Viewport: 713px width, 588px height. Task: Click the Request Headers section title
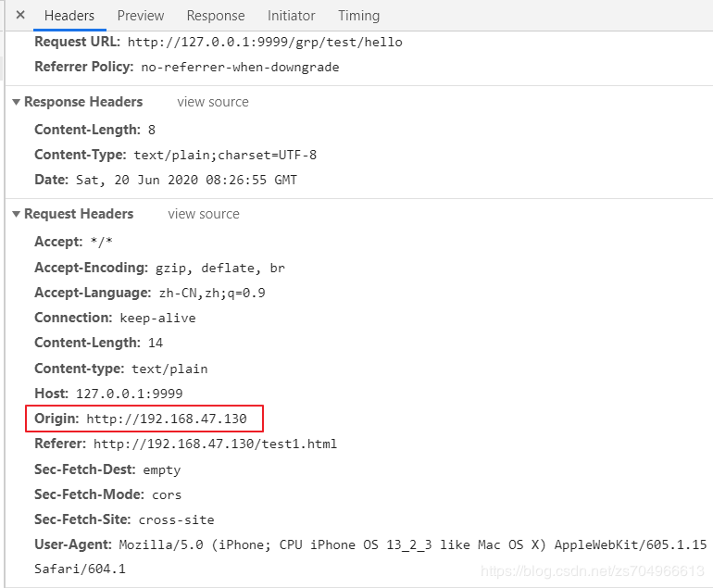pyautogui.click(x=79, y=214)
